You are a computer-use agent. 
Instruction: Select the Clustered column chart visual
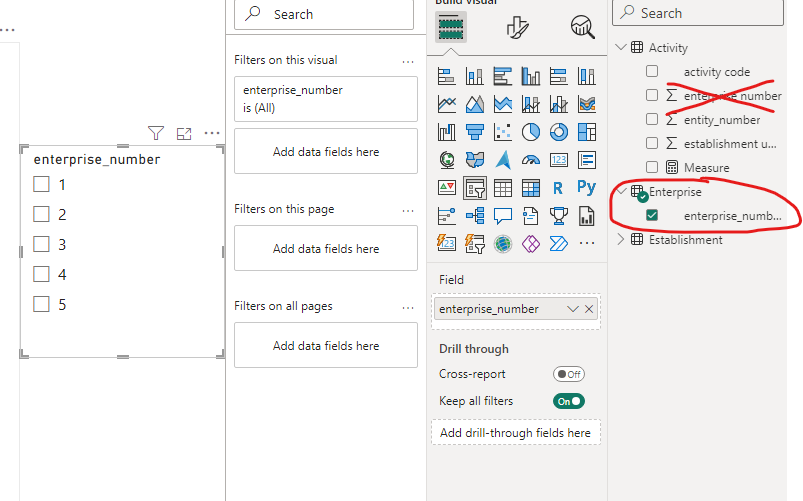click(x=531, y=77)
